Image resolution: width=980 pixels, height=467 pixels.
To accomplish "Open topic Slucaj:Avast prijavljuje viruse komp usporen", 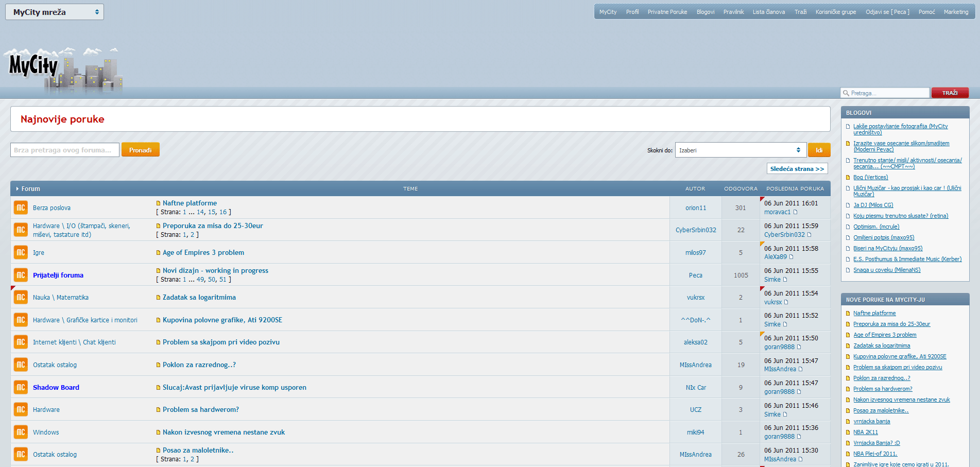I will tap(234, 387).
